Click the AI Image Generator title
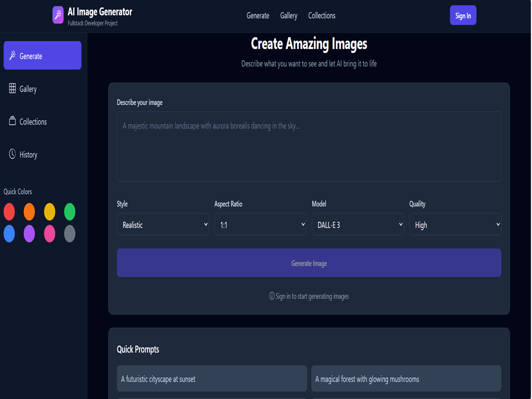 (100, 12)
